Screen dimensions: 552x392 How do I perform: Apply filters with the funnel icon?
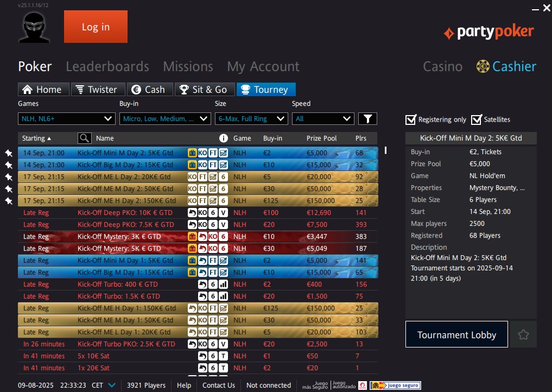pos(367,119)
